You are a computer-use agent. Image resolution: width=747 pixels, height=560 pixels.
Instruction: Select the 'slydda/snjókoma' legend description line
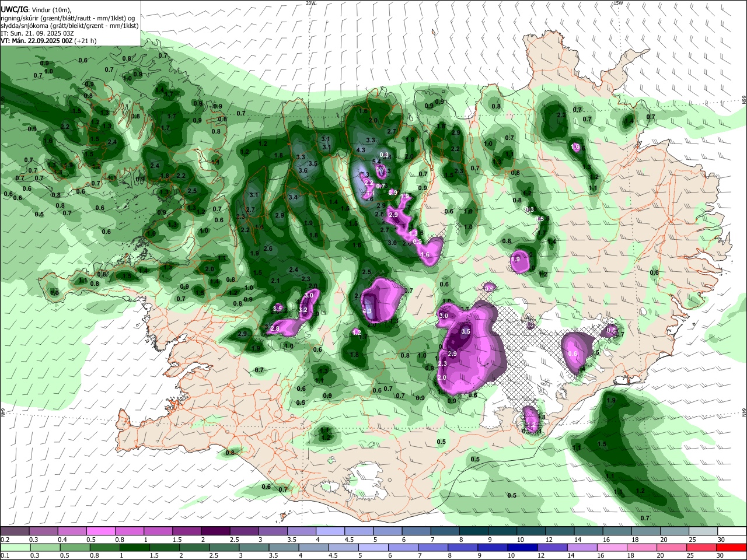pyautogui.click(x=69, y=26)
